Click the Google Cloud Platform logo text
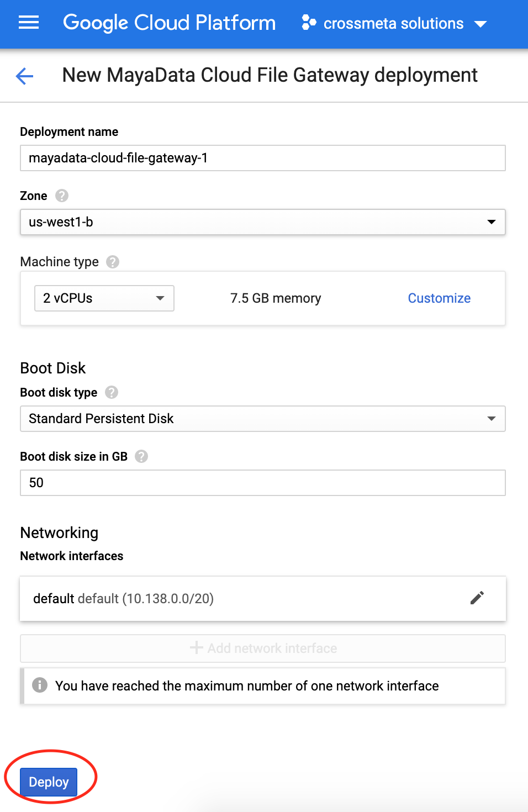 pos(170,23)
